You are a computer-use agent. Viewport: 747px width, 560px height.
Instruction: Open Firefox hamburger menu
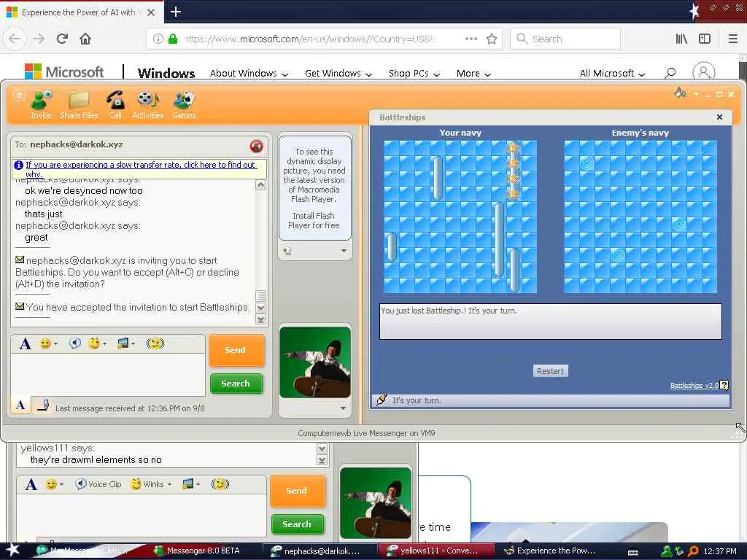tap(732, 39)
